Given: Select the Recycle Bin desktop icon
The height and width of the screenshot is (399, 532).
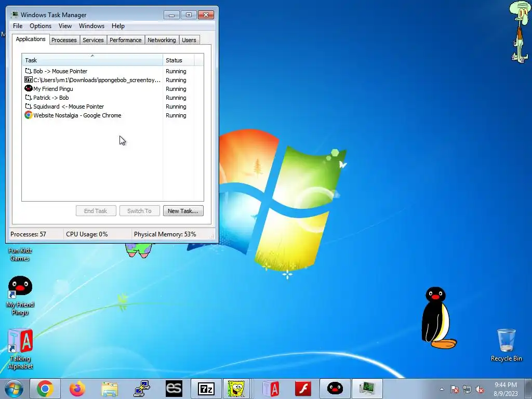Looking at the screenshot, I should pos(506,345).
